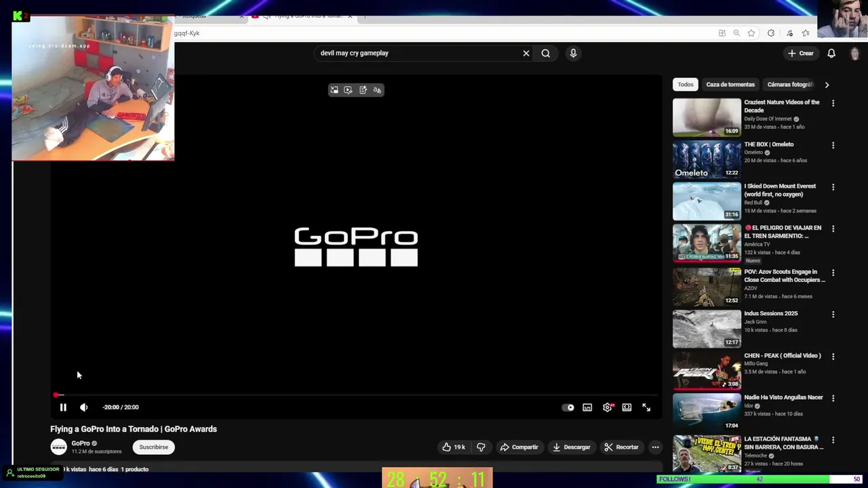Open the browser extensions puzzle icon
This screenshot has width=868, height=488.
point(771,33)
